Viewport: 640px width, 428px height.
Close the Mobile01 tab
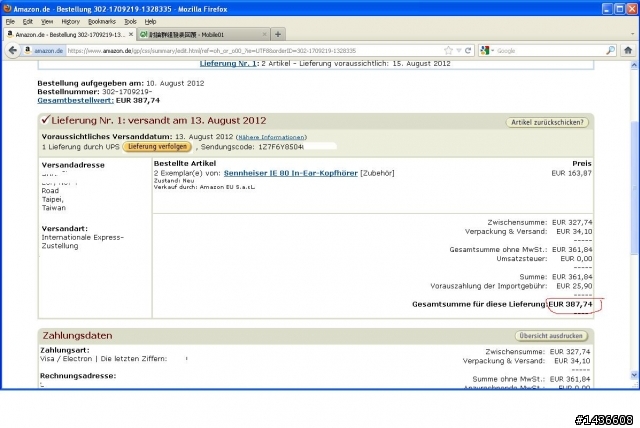coord(264,35)
